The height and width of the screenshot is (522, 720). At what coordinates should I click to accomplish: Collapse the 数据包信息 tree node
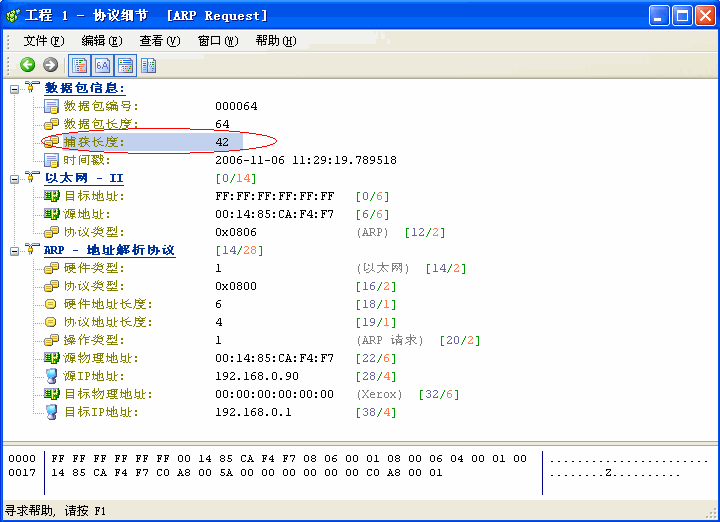coord(15,89)
